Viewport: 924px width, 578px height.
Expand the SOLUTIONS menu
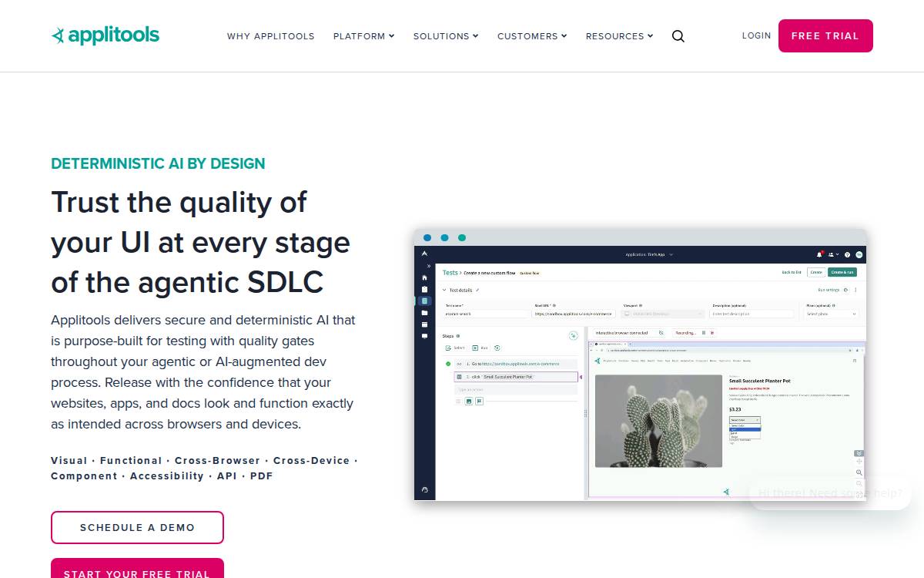tap(446, 36)
